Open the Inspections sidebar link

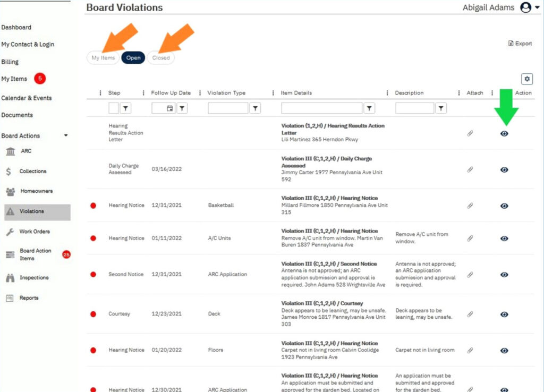pos(34,277)
